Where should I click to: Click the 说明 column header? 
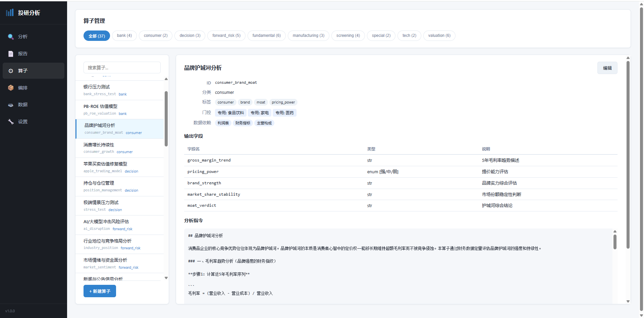pos(486,149)
